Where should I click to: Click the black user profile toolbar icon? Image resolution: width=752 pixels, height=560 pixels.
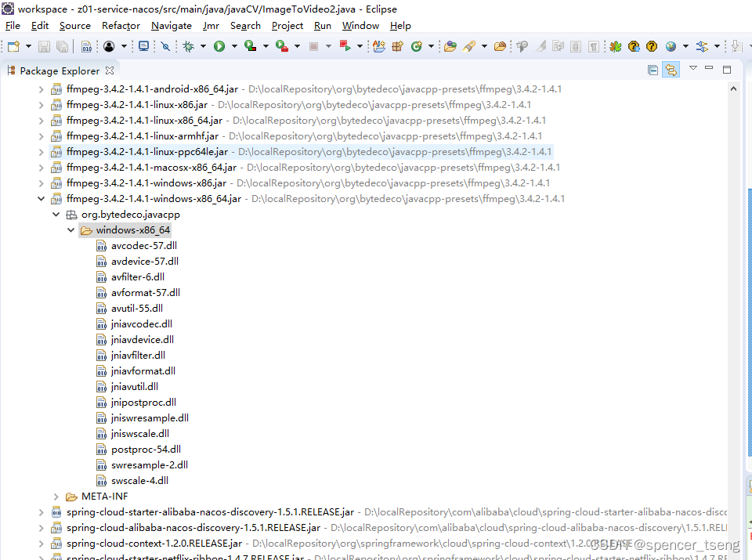tap(109, 46)
